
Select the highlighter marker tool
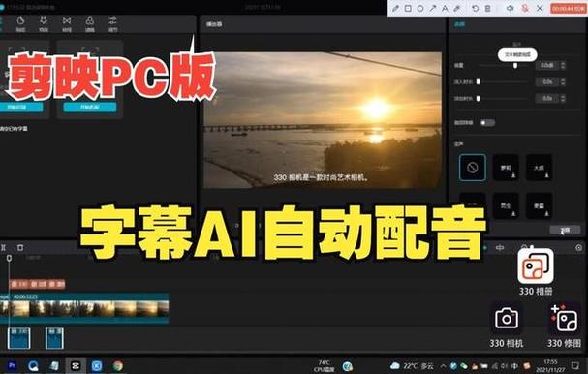coord(457,8)
